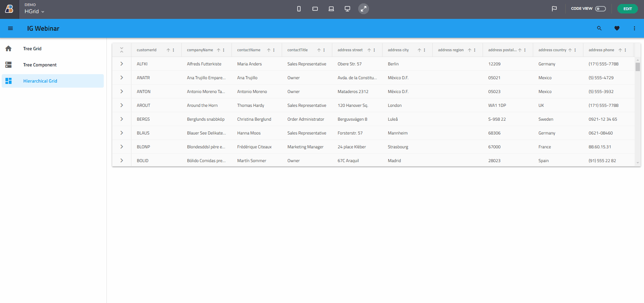Open search with the magnifier icon

tap(599, 28)
